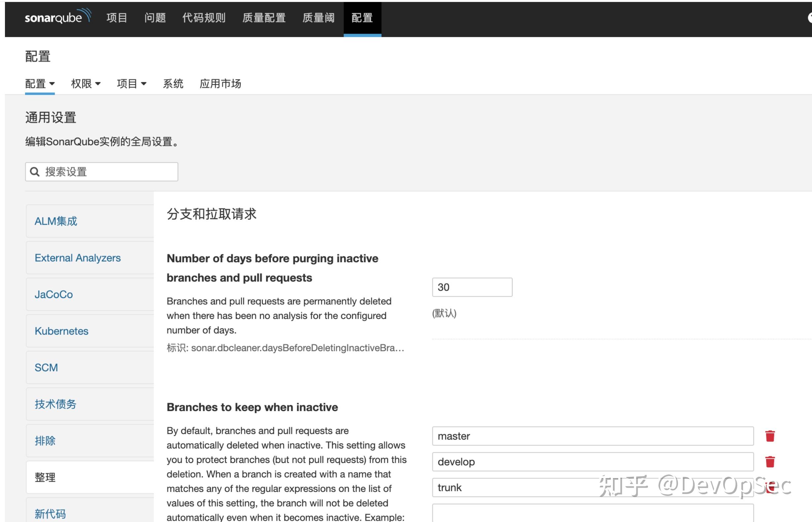Open the 排除 settings category
812x522 pixels.
coord(45,440)
